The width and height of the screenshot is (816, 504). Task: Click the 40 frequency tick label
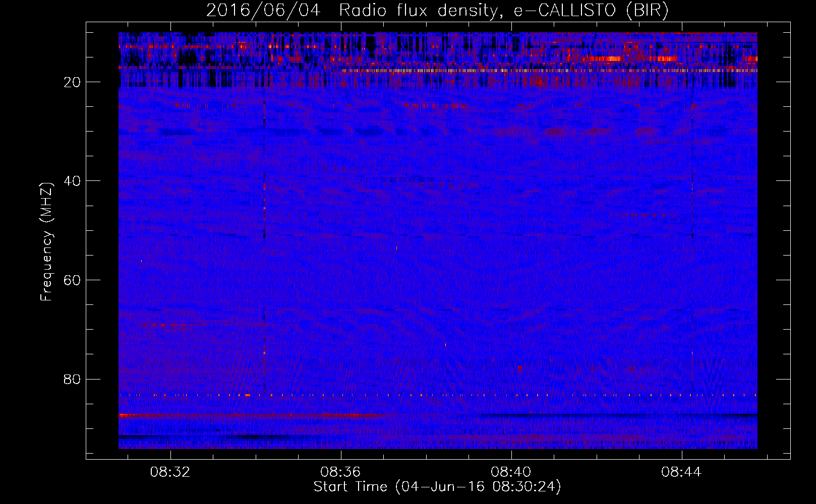coord(72,181)
